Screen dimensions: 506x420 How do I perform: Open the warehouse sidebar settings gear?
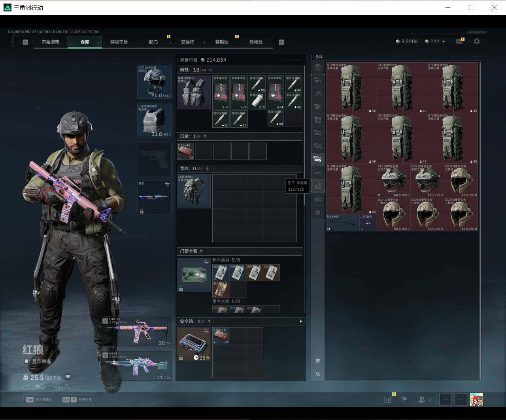pyautogui.click(x=318, y=212)
